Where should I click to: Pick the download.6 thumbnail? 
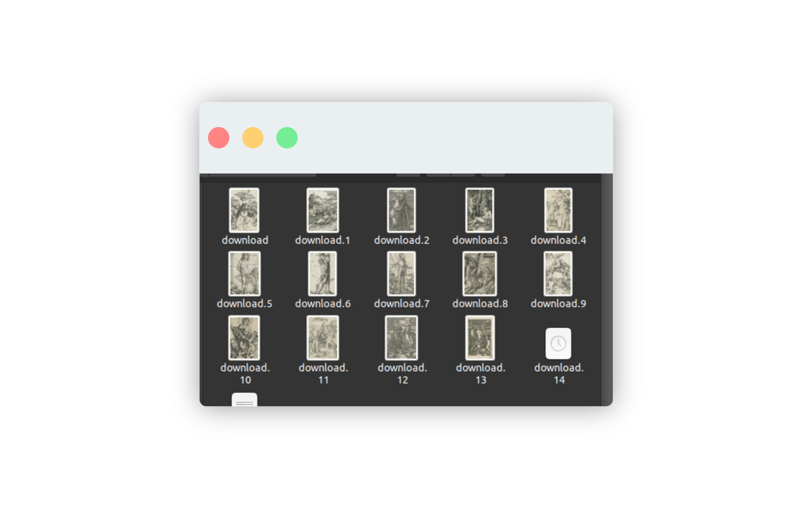pyautogui.click(x=323, y=274)
